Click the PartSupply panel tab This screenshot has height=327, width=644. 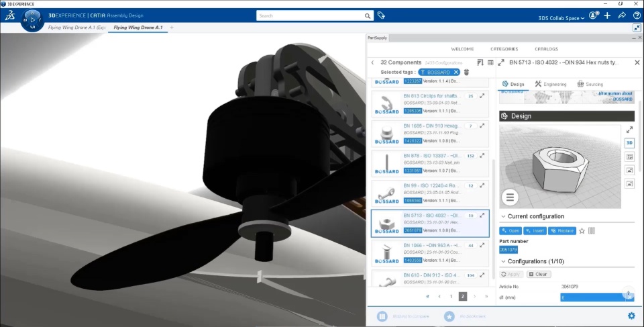coord(377,38)
